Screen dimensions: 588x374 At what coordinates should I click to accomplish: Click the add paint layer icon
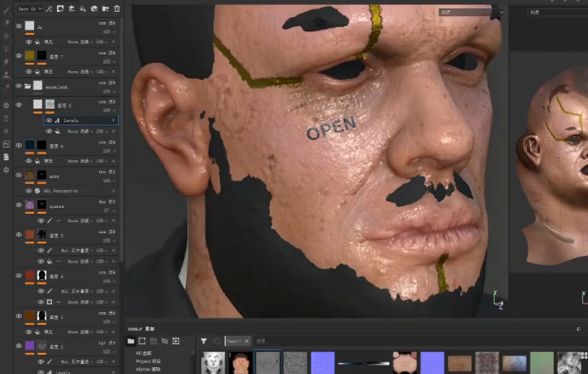pos(71,8)
